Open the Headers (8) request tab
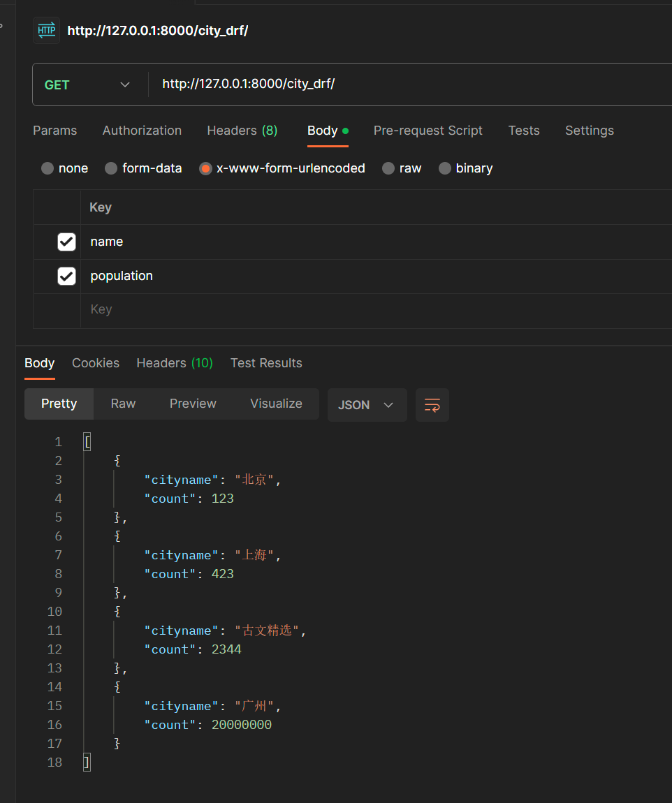Viewport: 672px width, 803px height. point(242,130)
